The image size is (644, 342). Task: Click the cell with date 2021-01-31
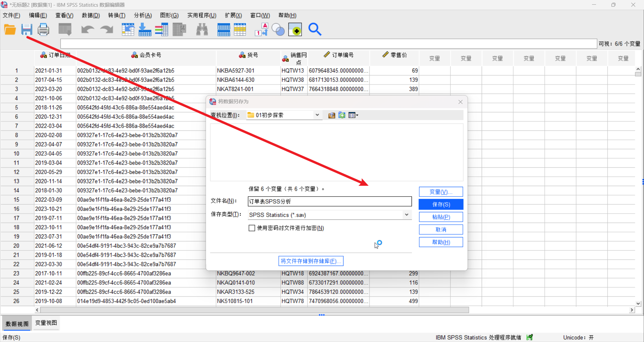tap(55, 71)
